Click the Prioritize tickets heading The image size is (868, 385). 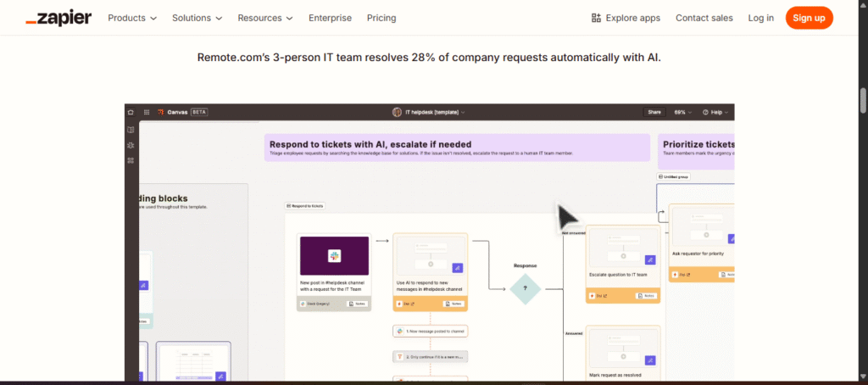(698, 144)
